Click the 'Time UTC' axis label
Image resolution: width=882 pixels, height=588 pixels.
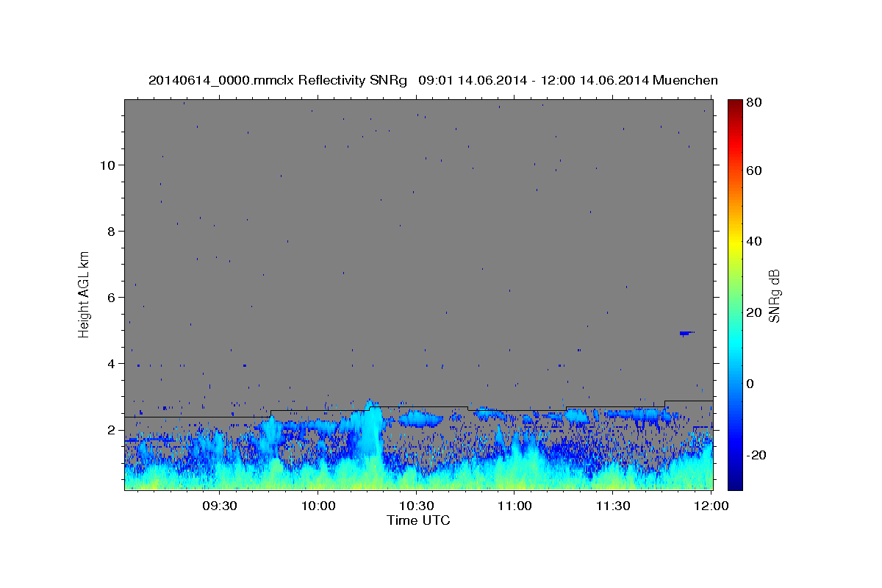[418, 520]
